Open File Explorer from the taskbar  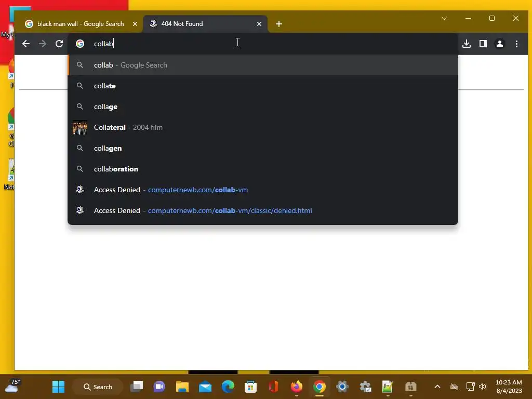click(x=182, y=387)
